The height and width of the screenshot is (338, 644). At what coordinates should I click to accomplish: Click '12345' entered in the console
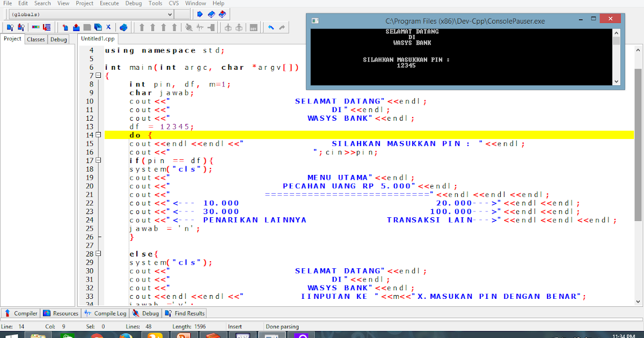click(x=406, y=65)
